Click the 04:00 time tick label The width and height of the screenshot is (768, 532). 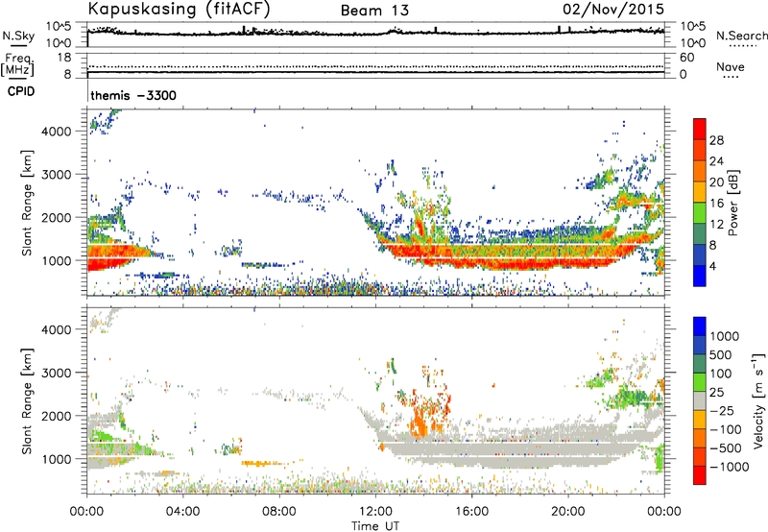point(182,512)
